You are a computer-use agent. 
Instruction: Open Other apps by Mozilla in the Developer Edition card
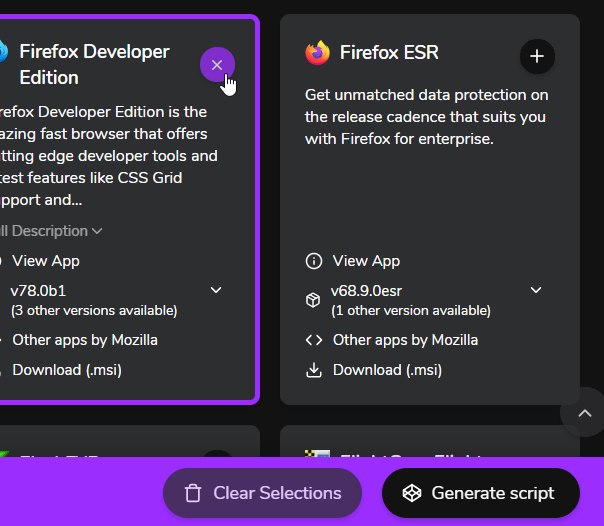click(85, 340)
